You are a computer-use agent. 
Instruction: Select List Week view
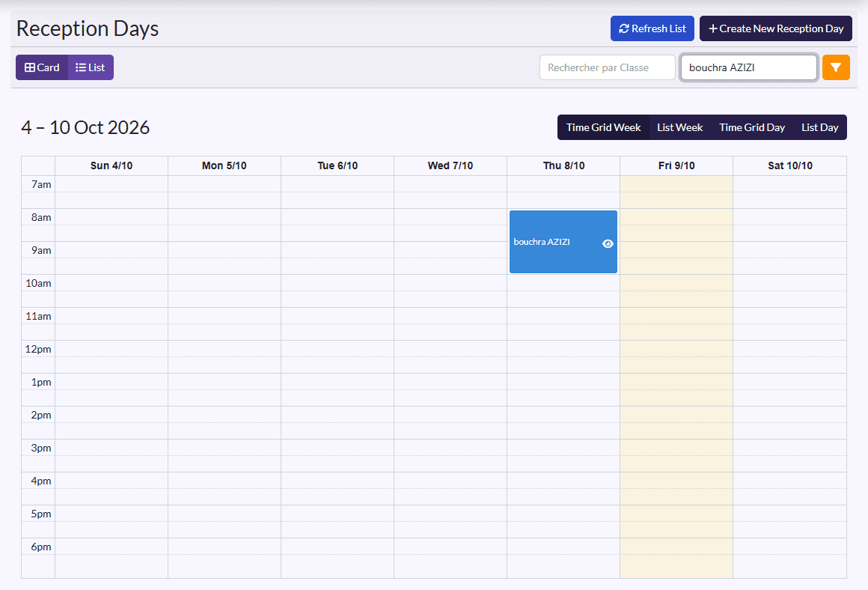click(679, 127)
